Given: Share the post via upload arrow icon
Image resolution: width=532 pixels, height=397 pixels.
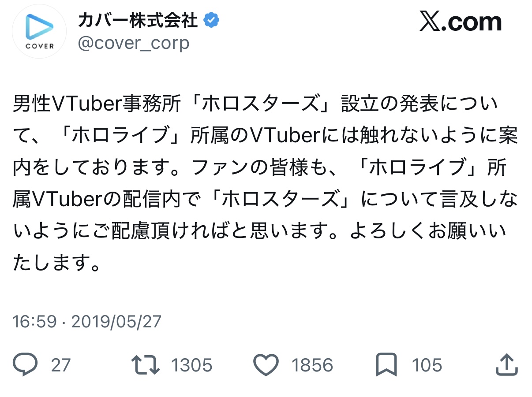Looking at the screenshot, I should click(506, 365).
